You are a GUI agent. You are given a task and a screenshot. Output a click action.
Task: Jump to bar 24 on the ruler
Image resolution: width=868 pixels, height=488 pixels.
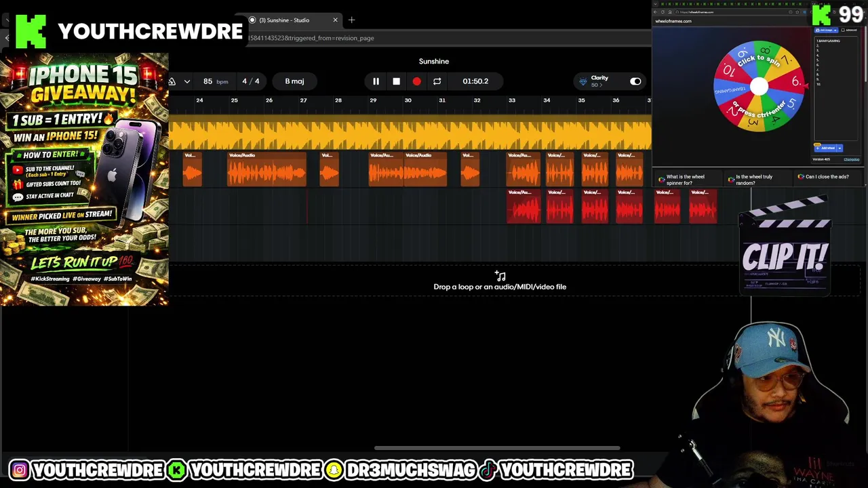coord(199,100)
